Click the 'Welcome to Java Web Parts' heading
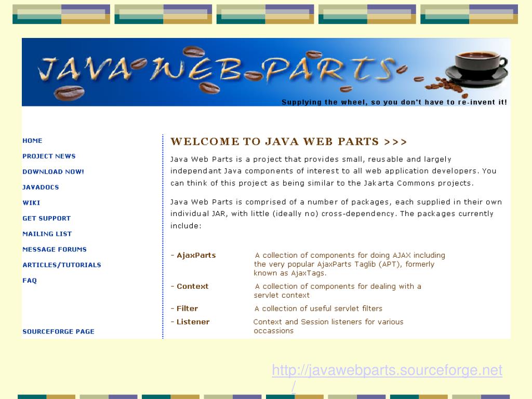532x399 pixels. (x=288, y=141)
